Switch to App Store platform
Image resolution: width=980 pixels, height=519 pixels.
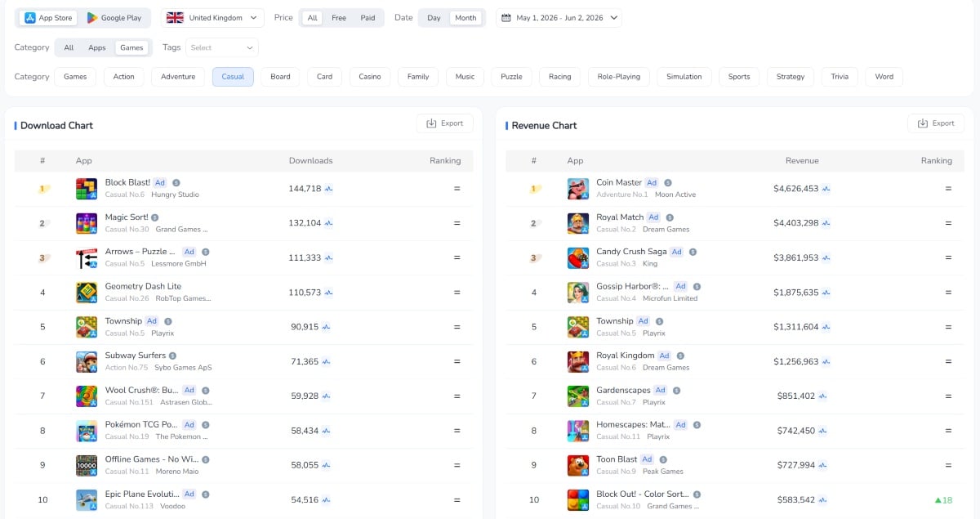click(x=48, y=18)
